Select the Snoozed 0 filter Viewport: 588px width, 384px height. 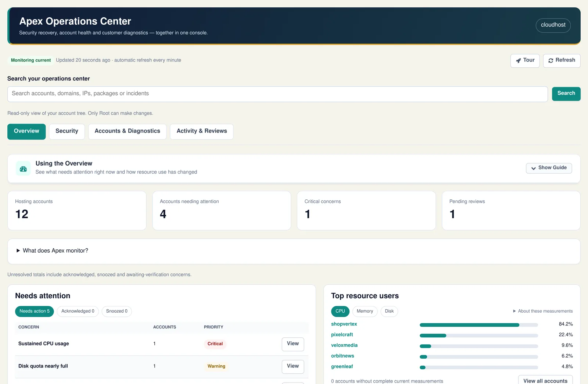coord(116,311)
